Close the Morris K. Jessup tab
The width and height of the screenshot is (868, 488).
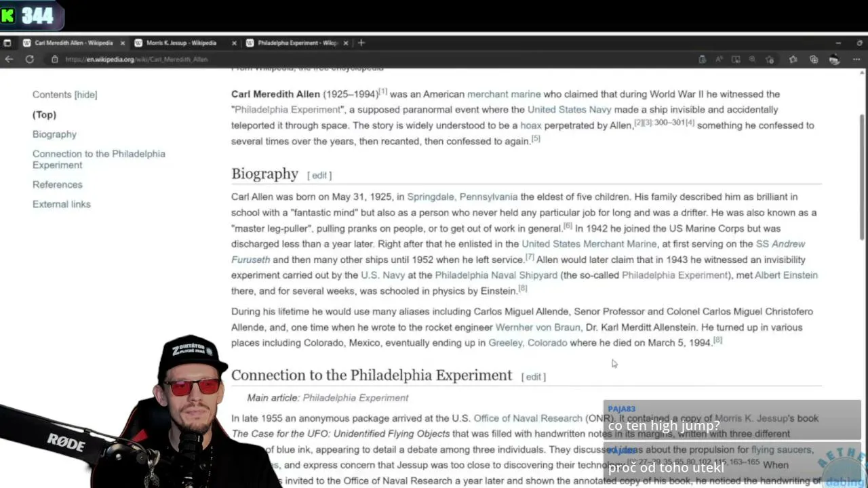[x=234, y=43]
